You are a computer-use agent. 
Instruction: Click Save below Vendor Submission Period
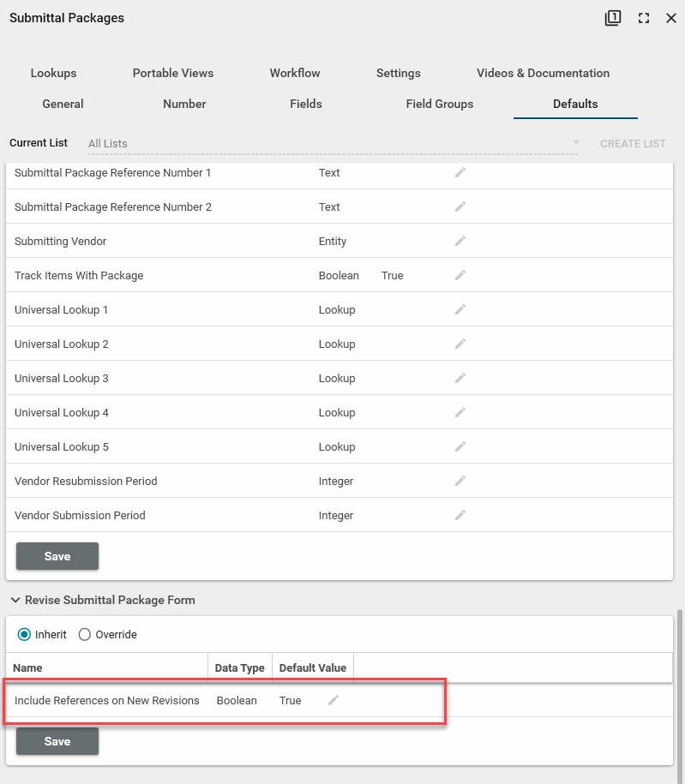point(57,556)
